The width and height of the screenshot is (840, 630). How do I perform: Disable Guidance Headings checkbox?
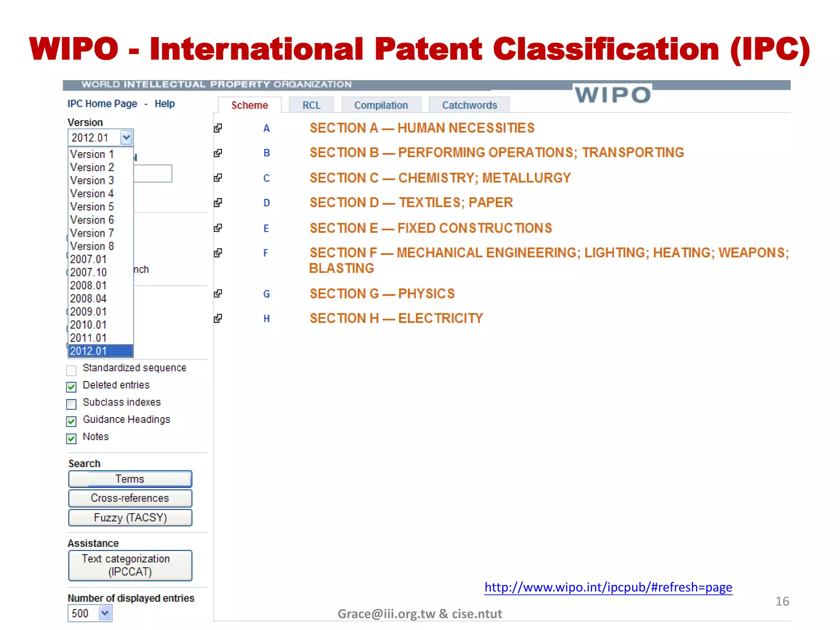click(x=71, y=421)
